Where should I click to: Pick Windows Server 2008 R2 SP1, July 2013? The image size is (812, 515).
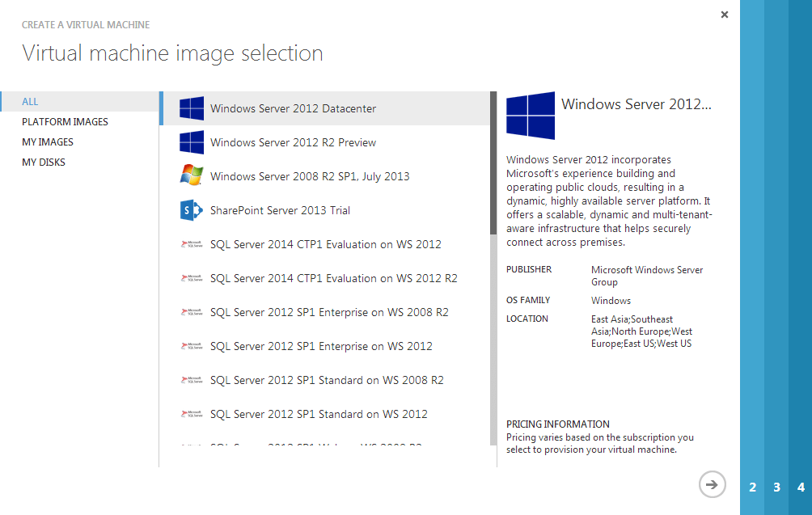tap(324, 176)
